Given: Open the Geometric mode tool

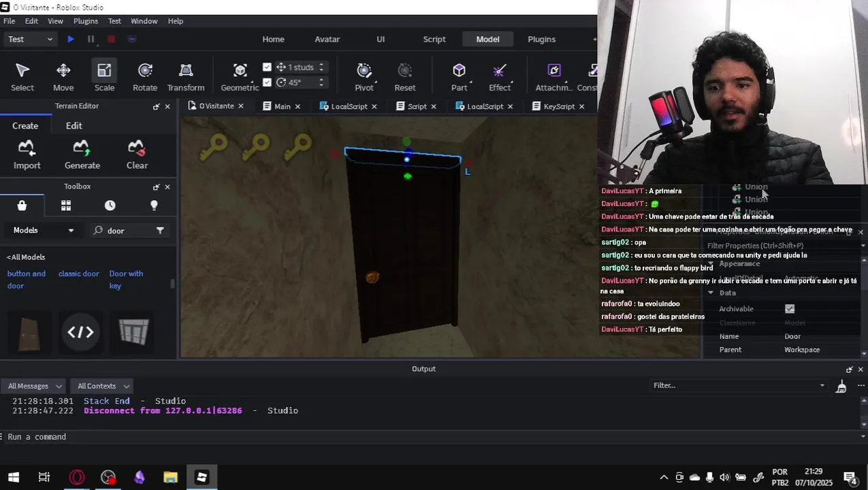Looking at the screenshot, I should tap(240, 77).
